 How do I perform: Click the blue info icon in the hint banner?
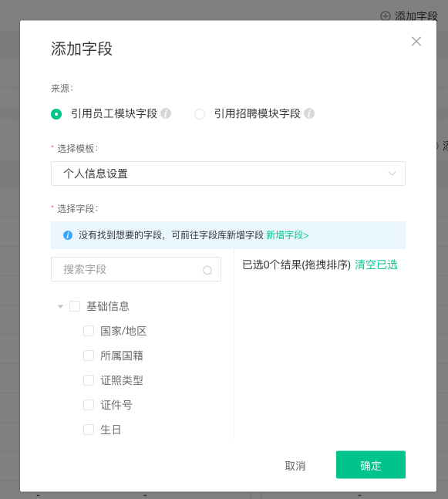click(68, 235)
